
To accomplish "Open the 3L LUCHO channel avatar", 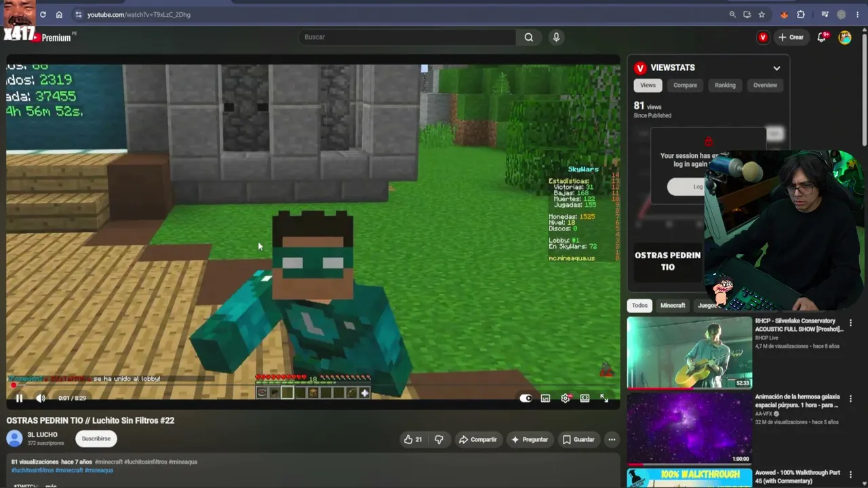I will pos(14,439).
